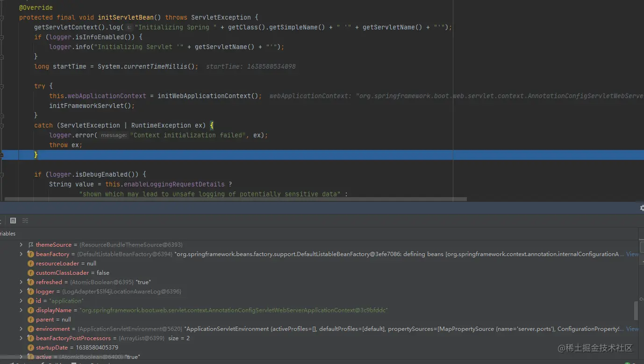Viewport: 644px width, 364px height.
Task: Click the catch ServletException clause
Action: tap(124, 125)
